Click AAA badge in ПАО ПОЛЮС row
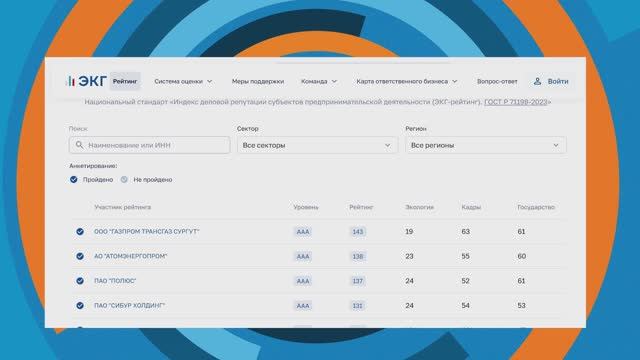 pos(303,281)
